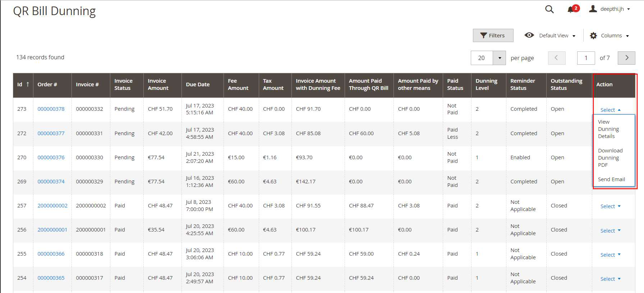
Task: Sort by Id column arrow
Action: coord(28,84)
